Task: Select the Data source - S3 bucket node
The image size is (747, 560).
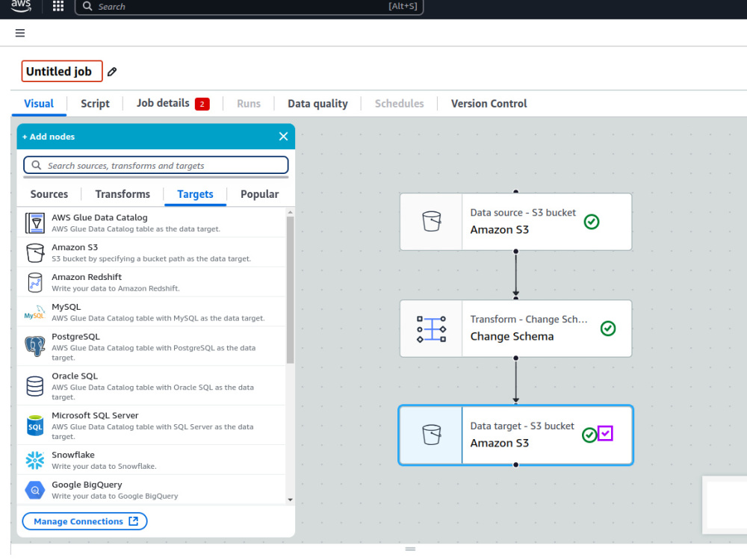Action: pyautogui.click(x=516, y=222)
